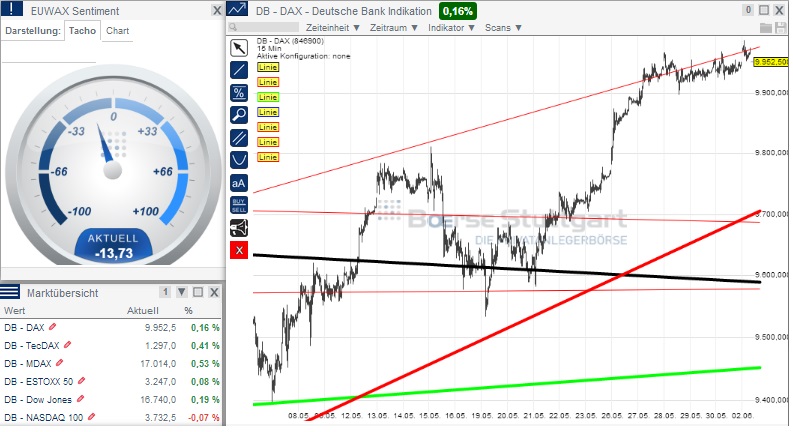Click the DB - DAX (846900) chart caption
The height and width of the screenshot is (432, 793).
point(290,41)
